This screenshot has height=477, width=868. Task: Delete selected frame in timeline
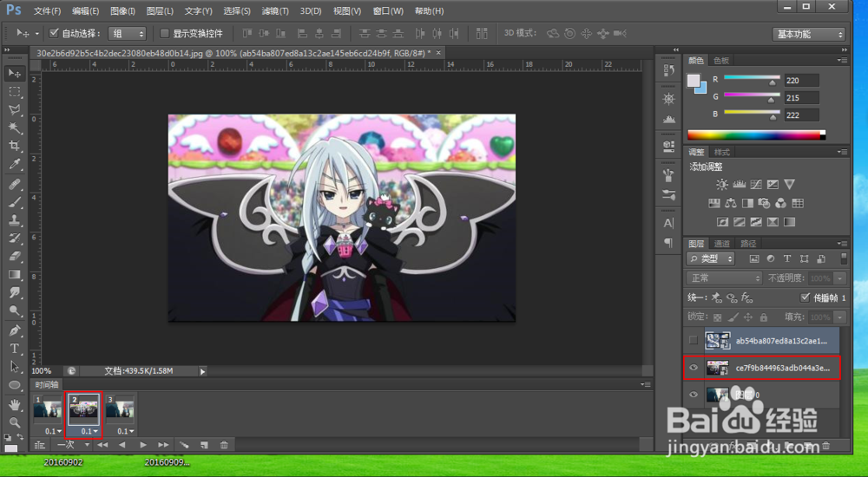tap(224, 444)
